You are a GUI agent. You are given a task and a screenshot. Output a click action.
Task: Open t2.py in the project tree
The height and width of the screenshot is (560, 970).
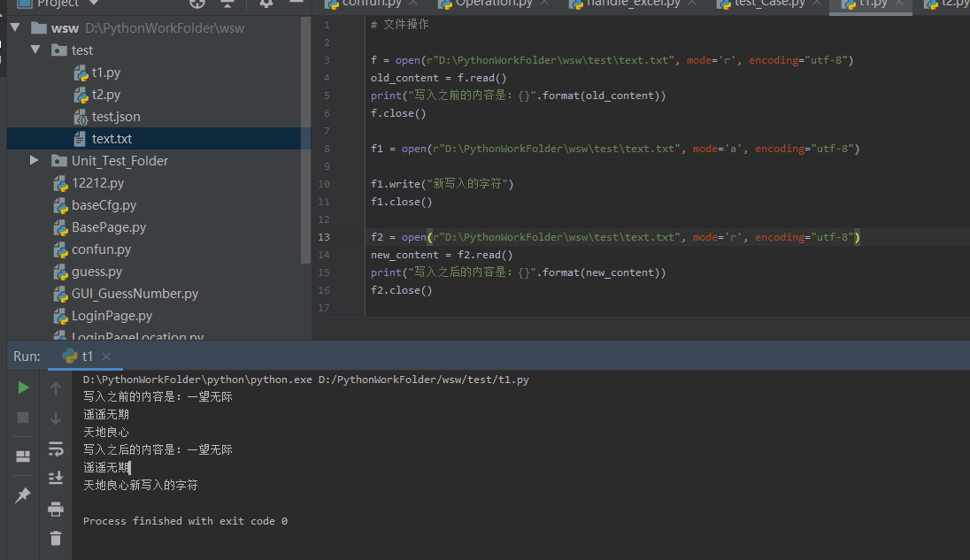pos(106,95)
